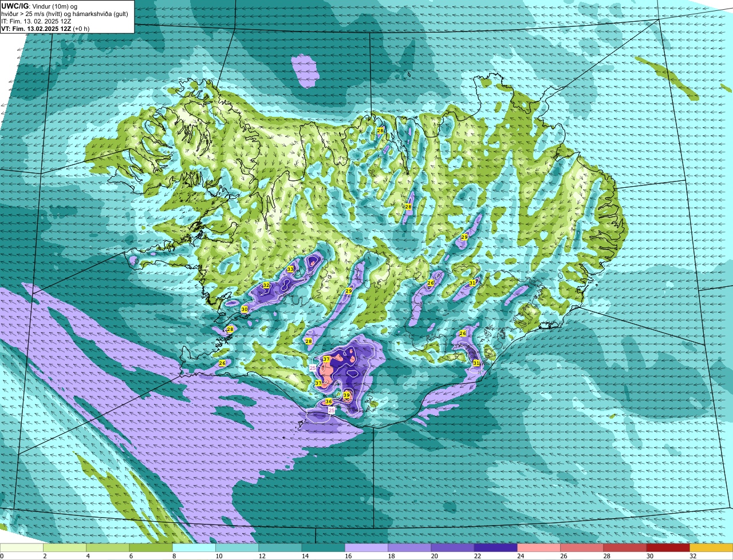Click the yellow gust marker labeled 33
The height and width of the screenshot is (560, 733).
pos(290,269)
